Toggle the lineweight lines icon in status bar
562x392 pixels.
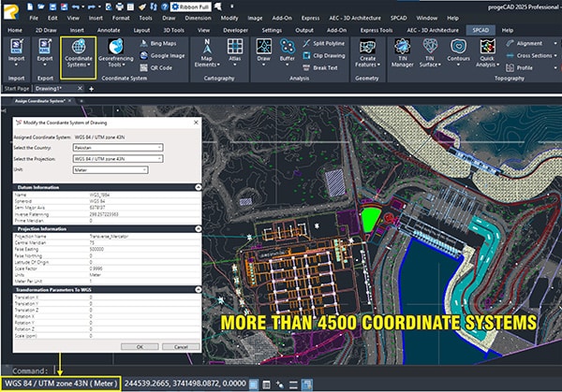(x=293, y=385)
